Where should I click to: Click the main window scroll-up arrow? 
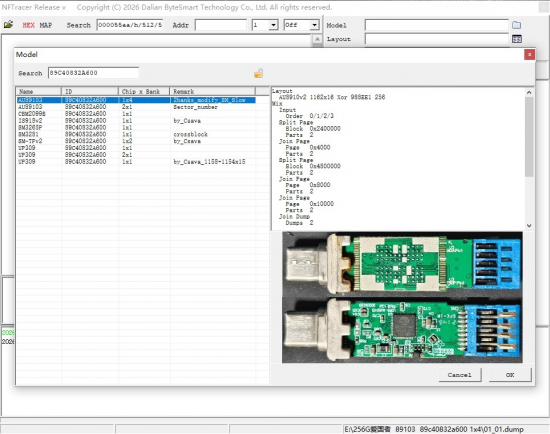click(317, 39)
